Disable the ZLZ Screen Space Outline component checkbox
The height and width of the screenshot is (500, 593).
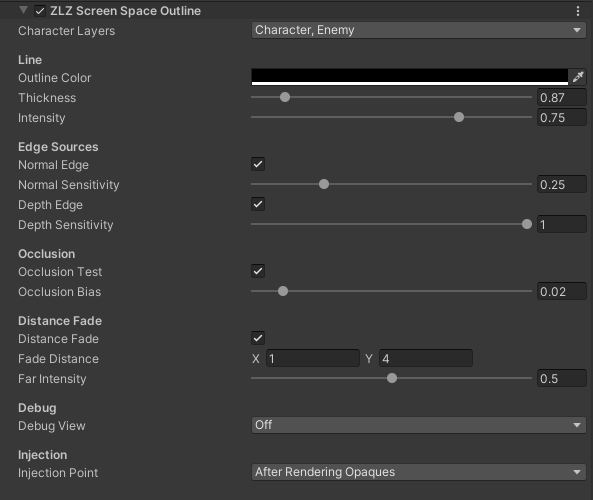point(40,11)
